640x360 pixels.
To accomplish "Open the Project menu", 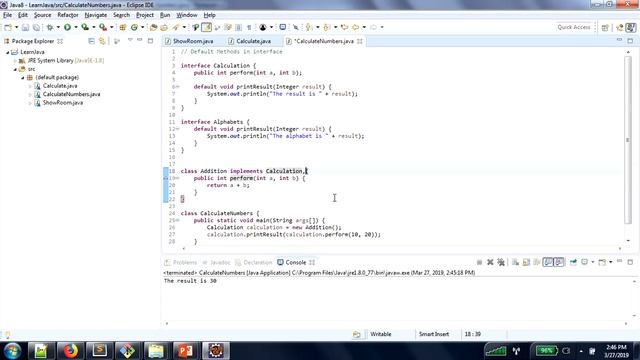I will [x=145, y=15].
